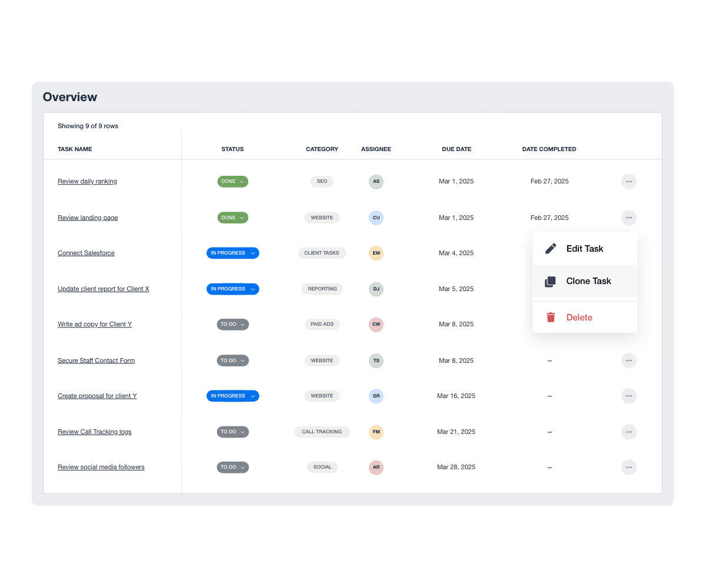Screen dimensions: 706x588
Task: Select the CW avatar on Write ad copy
Action: (376, 324)
